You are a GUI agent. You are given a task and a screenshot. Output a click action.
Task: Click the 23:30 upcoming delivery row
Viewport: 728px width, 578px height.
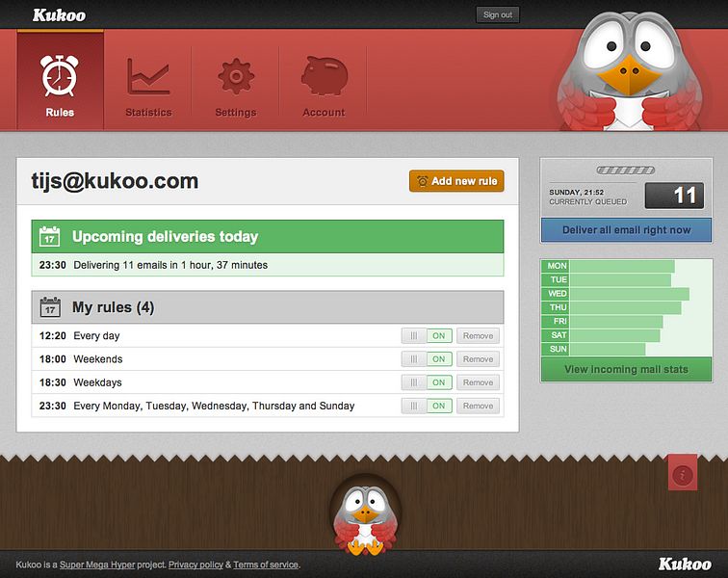268,265
